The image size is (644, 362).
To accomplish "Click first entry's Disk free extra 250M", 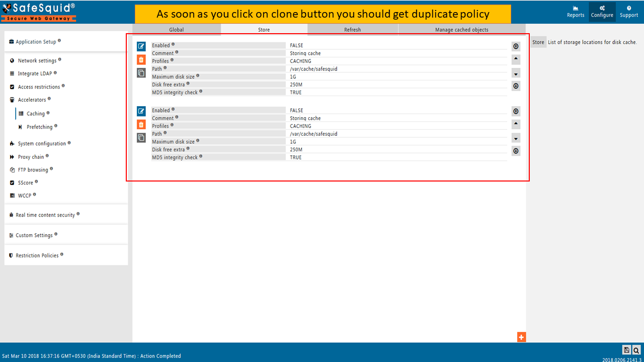I will click(296, 85).
